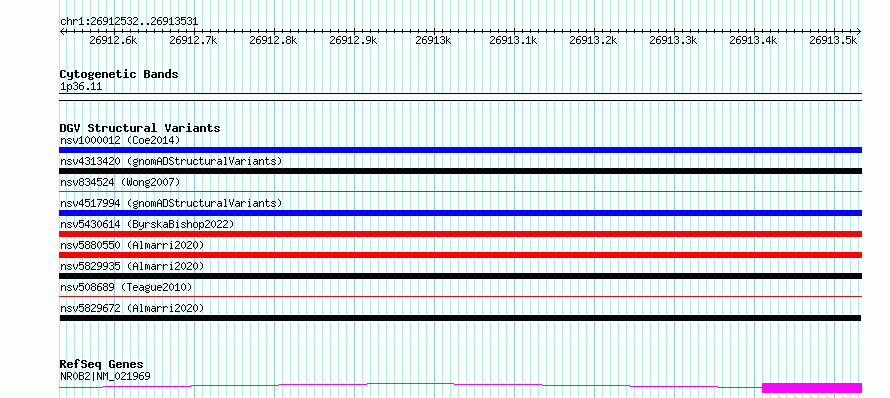890x398 pixels.
Task: Open variant nsv4313420 gnomAD label
Action: point(171,161)
